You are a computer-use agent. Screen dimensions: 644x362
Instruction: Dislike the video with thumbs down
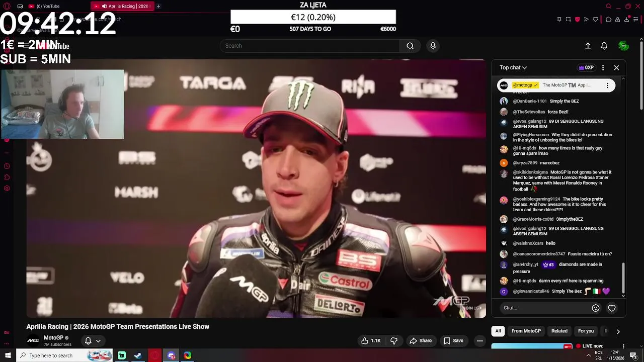coord(394,341)
